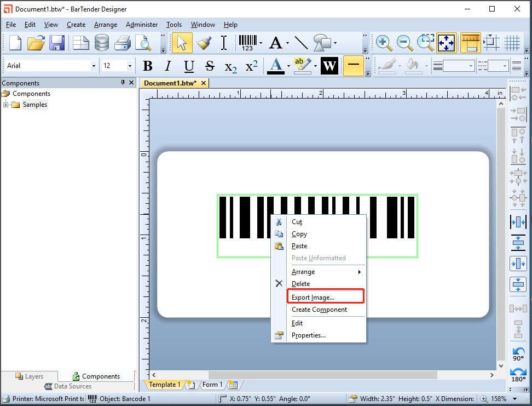The height and width of the screenshot is (406, 532).
Task: Select the barcode creation tool
Action: [x=248, y=43]
